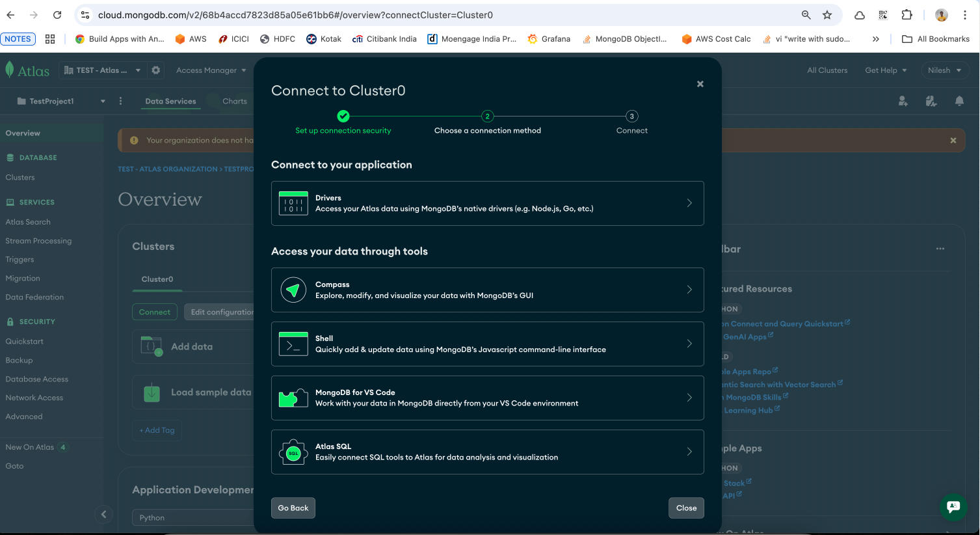Dismiss the organization warning banner
The height and width of the screenshot is (535, 980).
pyautogui.click(x=953, y=140)
